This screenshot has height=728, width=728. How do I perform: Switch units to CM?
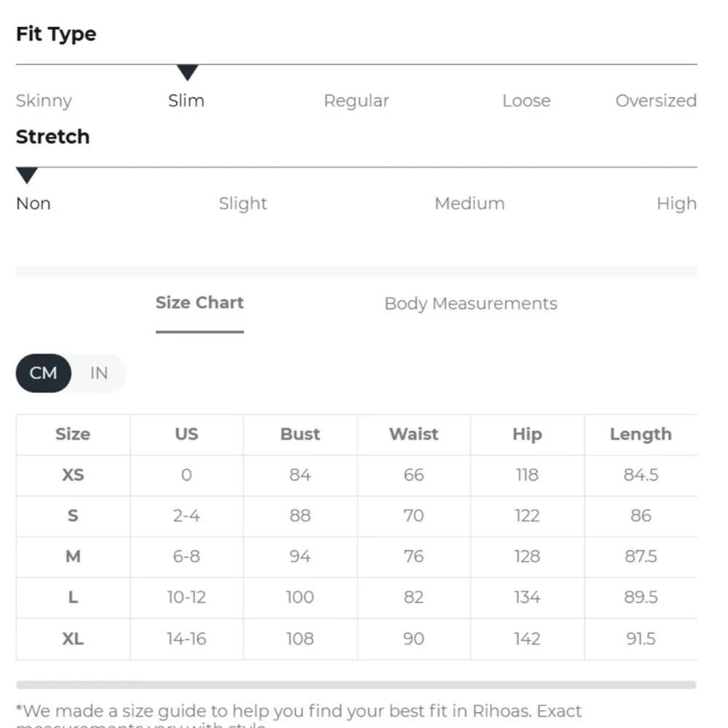click(x=43, y=373)
